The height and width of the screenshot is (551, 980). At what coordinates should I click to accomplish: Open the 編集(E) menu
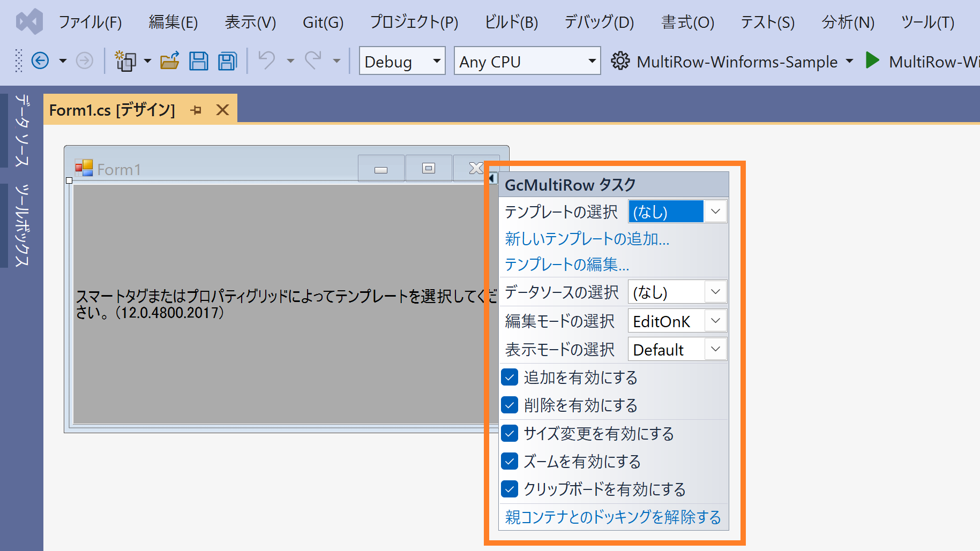coord(173,22)
